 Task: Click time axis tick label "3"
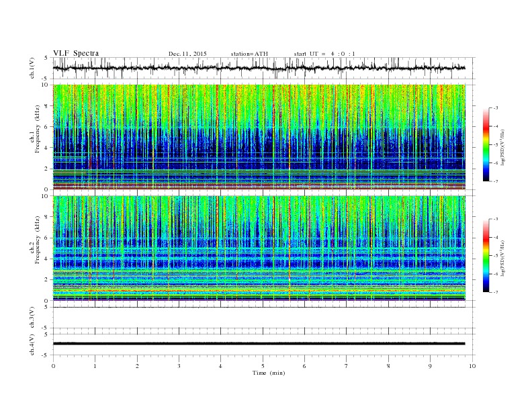coord(179,366)
